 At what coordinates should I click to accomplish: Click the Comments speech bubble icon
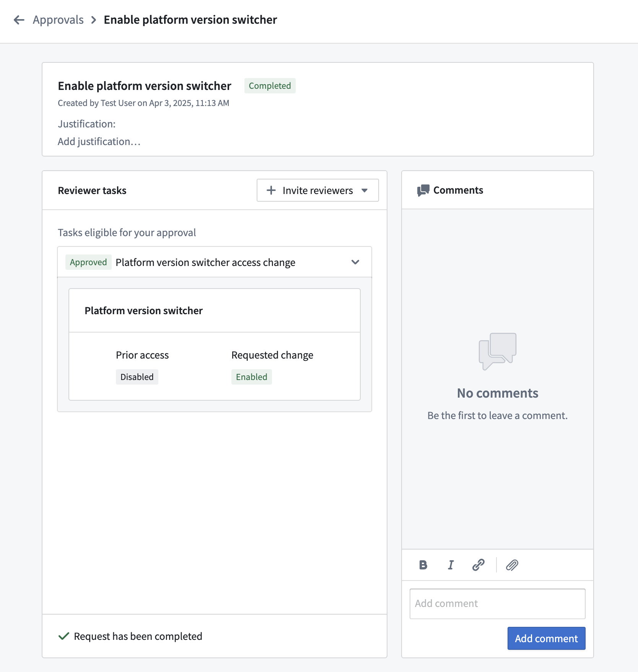click(x=423, y=190)
